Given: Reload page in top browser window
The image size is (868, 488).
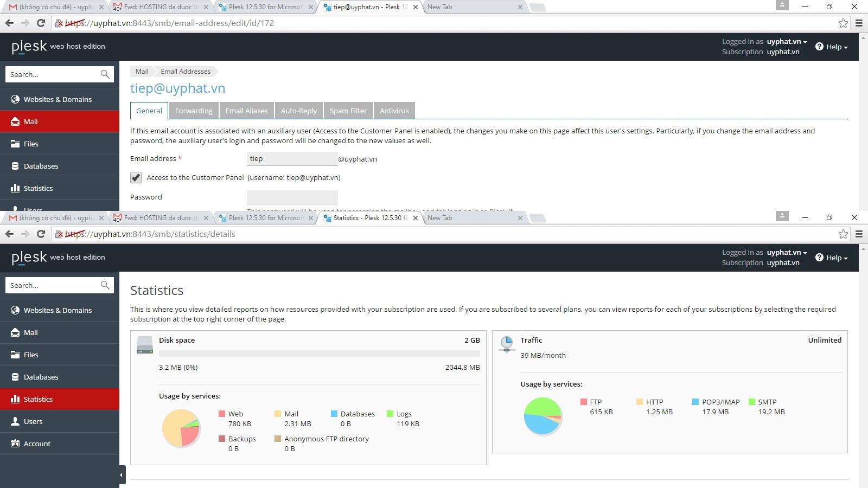Looking at the screenshot, I should (x=41, y=23).
